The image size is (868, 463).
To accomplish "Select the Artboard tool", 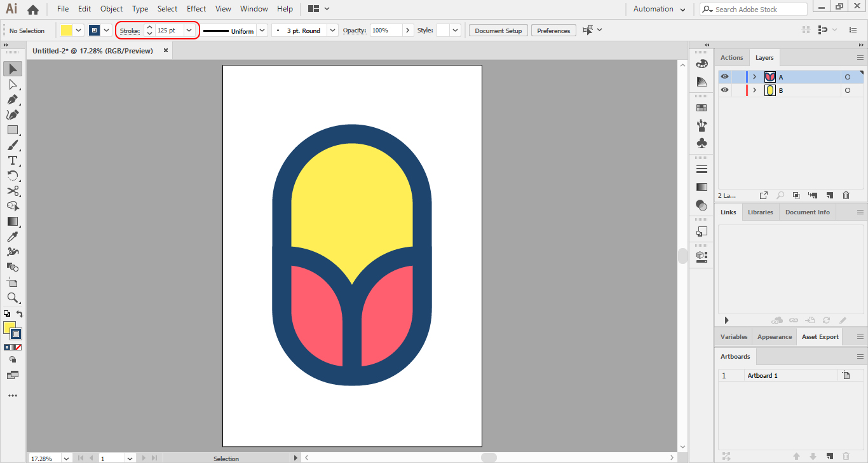I will [13, 282].
